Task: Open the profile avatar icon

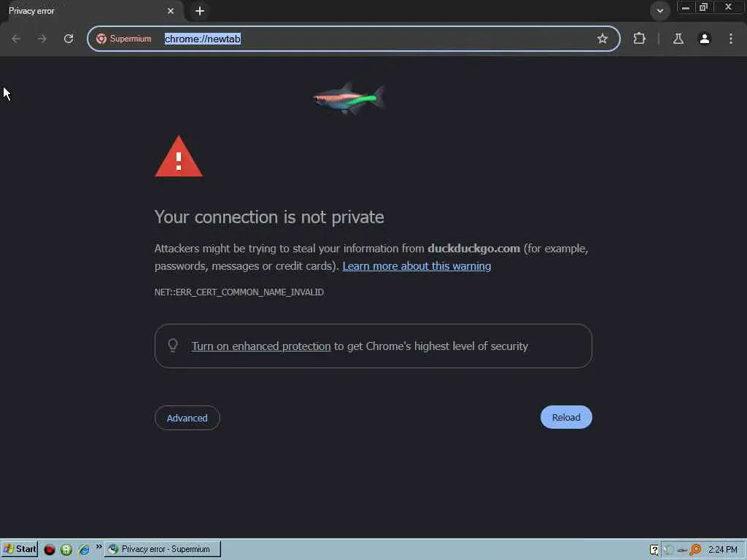Action: click(705, 39)
